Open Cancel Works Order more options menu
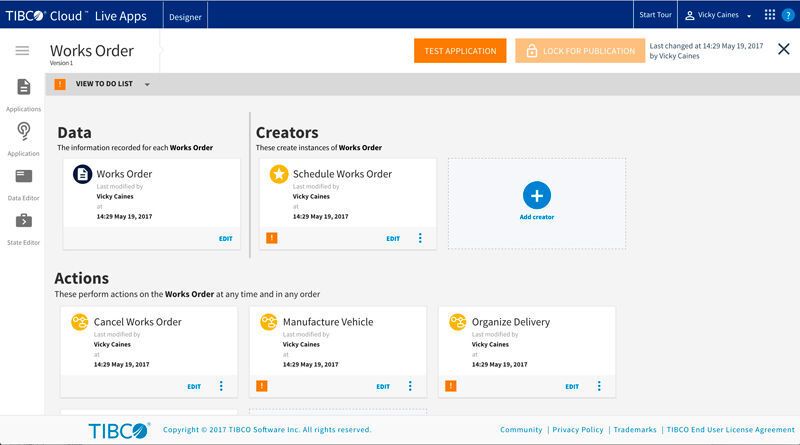800x445 pixels. coord(221,386)
